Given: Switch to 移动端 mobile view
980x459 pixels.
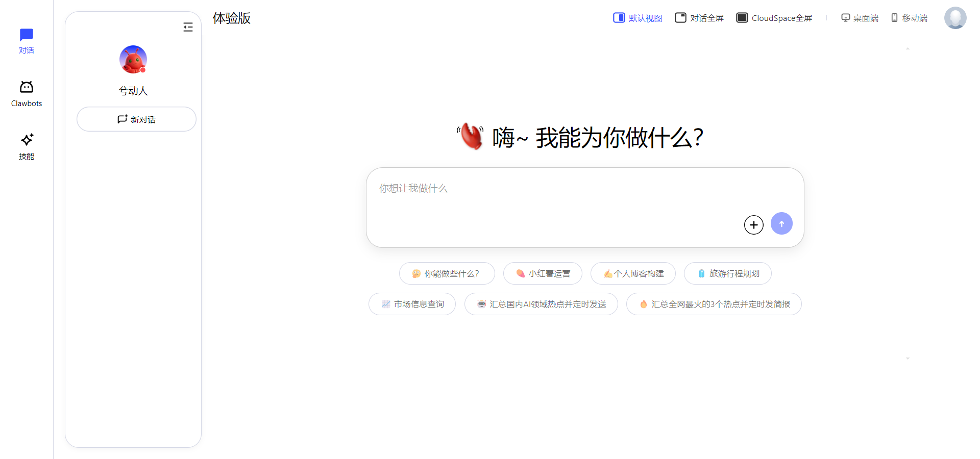Looking at the screenshot, I should (x=909, y=17).
